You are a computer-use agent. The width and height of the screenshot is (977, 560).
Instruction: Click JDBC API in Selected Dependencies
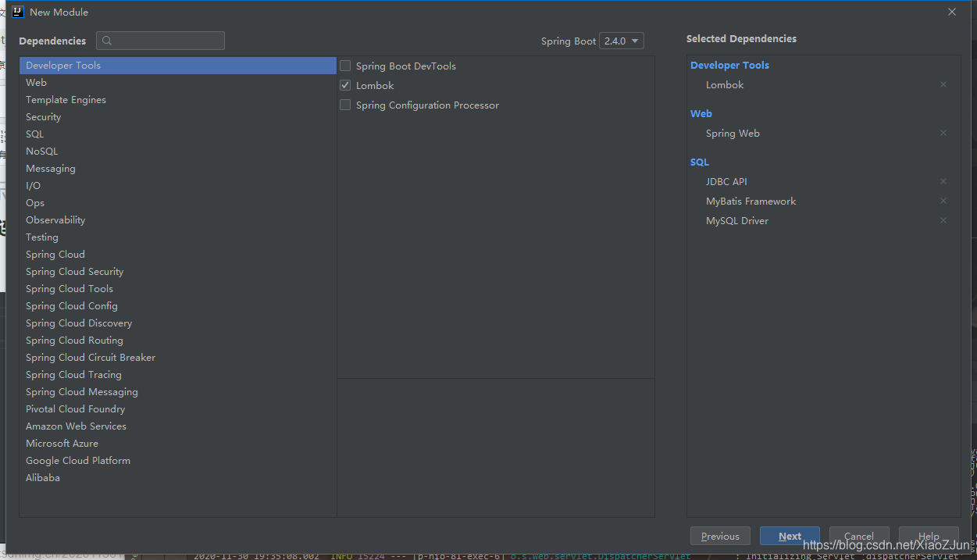(x=726, y=181)
